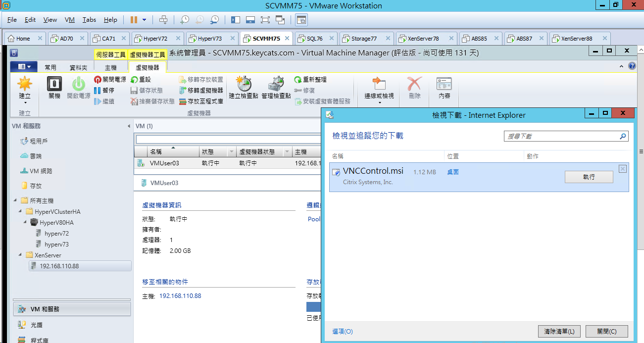Click 執行 (Run) button for VNCControl.msi
Screen dimensions: 644x343
point(589,177)
